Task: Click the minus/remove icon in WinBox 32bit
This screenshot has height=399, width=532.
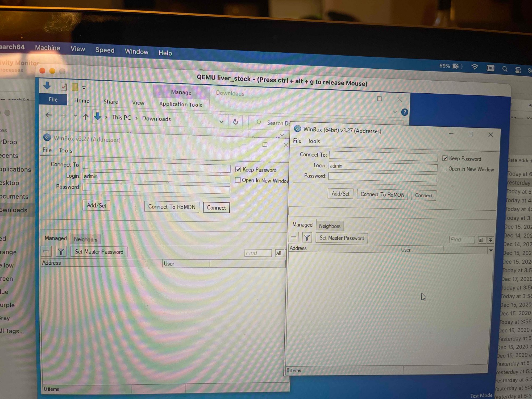Action: point(47,251)
